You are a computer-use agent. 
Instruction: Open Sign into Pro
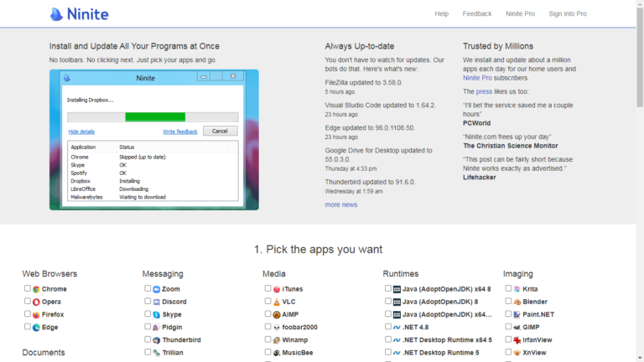click(568, 13)
